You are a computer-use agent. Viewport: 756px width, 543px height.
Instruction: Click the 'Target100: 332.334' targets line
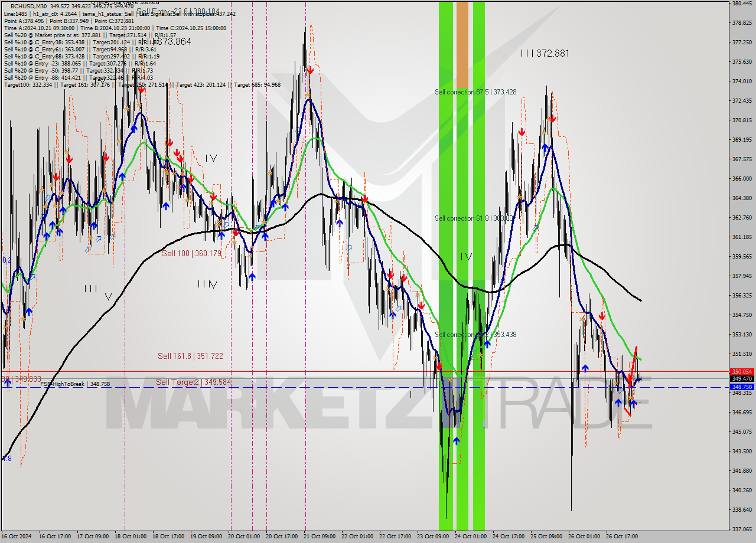tap(142, 84)
